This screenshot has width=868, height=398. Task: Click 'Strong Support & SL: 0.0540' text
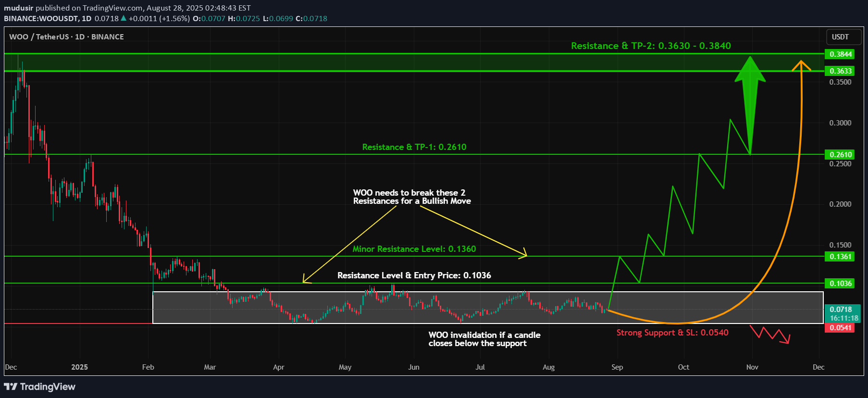pyautogui.click(x=672, y=333)
